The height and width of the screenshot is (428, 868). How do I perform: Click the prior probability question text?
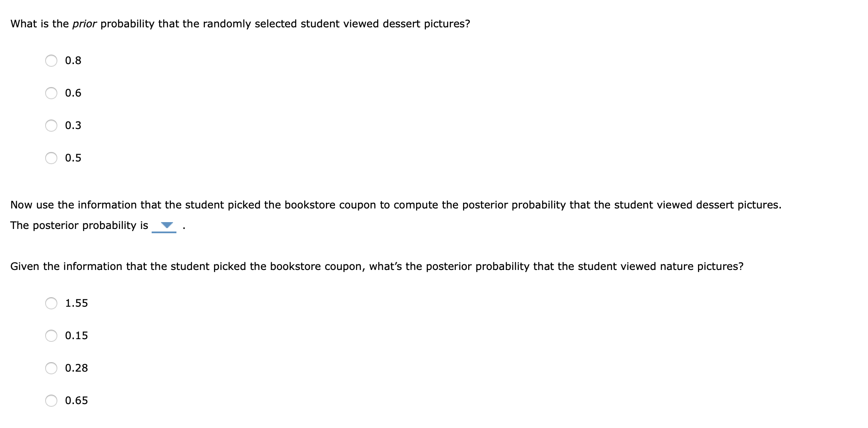click(x=240, y=24)
